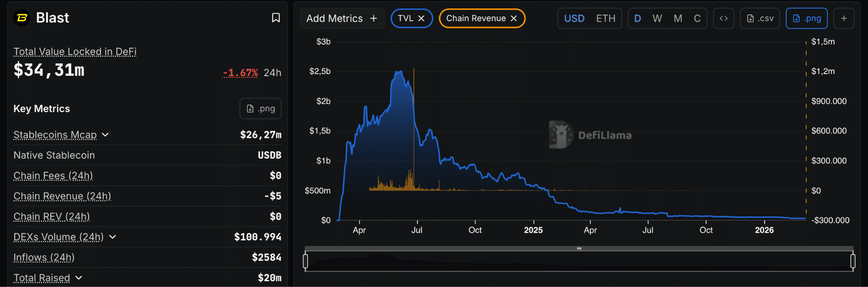Viewport: 868px width, 287px height.
Task: Click the Total Value Locked in DeFi label
Action: click(x=75, y=52)
